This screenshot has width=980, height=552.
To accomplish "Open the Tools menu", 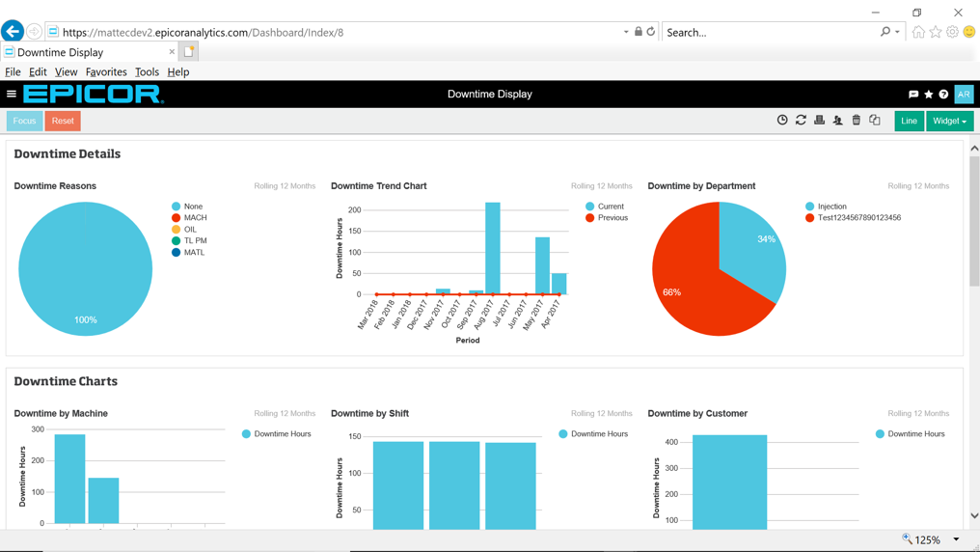I will [x=147, y=71].
